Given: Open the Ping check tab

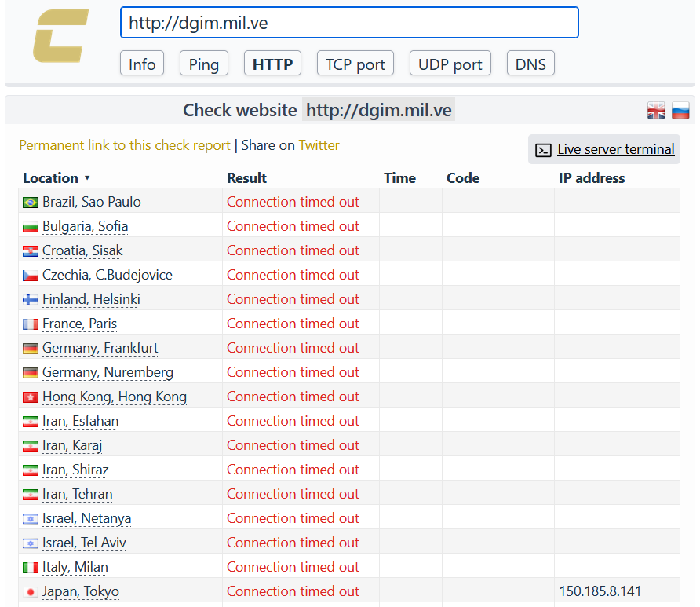Looking at the screenshot, I should click(x=204, y=64).
